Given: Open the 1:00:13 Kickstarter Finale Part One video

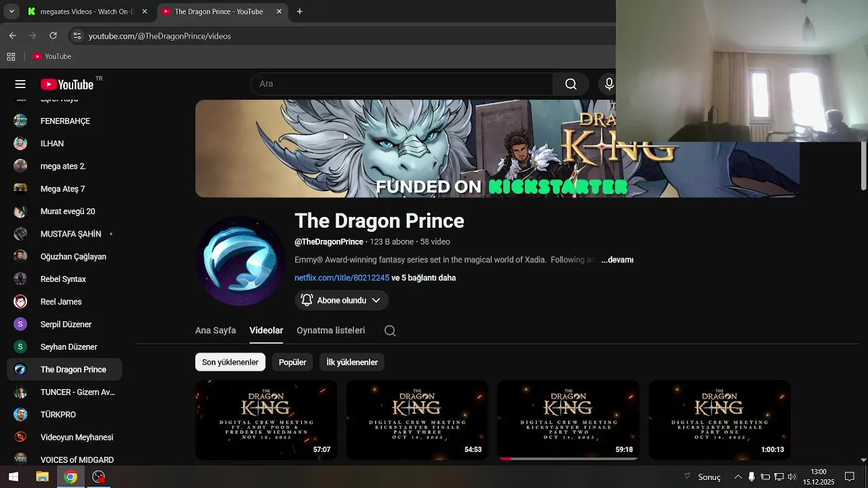Looking at the screenshot, I should (719, 420).
